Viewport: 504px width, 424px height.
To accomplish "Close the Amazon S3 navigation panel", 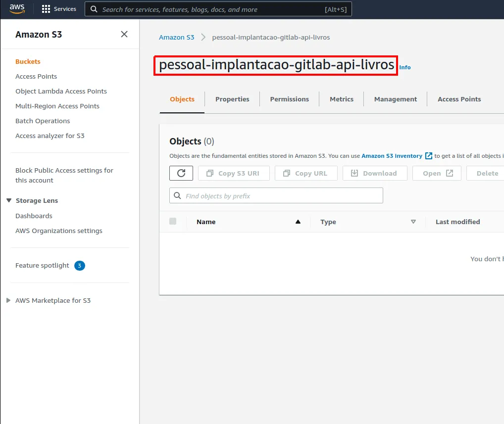I will tap(124, 34).
